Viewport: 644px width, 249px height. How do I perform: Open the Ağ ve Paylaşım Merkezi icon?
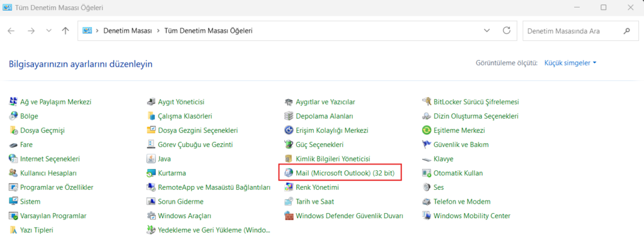14,102
